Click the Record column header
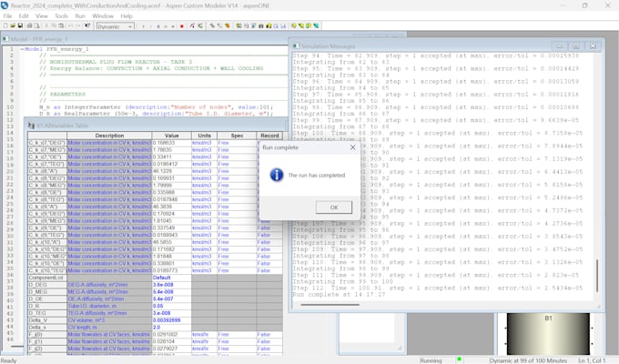 click(x=269, y=136)
